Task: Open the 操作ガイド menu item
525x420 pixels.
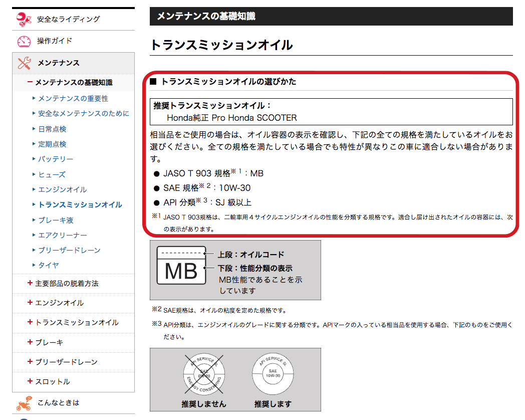Action: click(55, 41)
